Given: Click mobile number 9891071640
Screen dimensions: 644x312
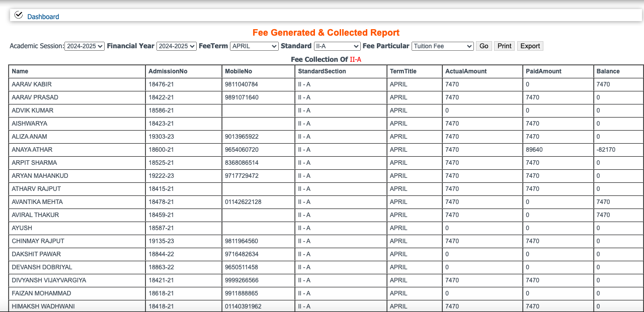Looking at the screenshot, I should click(x=242, y=97).
